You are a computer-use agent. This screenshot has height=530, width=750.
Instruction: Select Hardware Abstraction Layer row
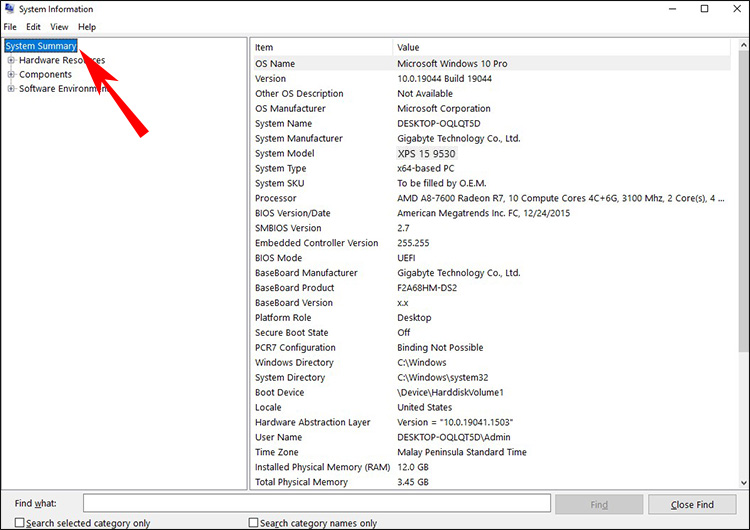tap(491, 422)
